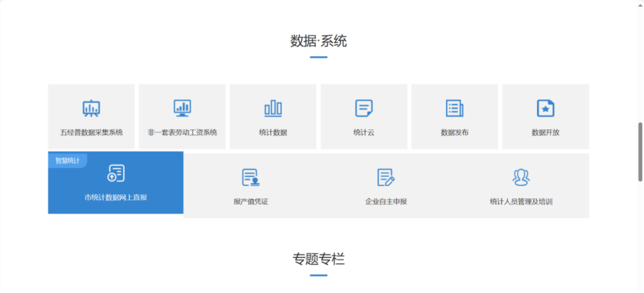Screen dimensions: 644x293
Task: Click the 专题专栏 section heading
Action: (x=319, y=259)
